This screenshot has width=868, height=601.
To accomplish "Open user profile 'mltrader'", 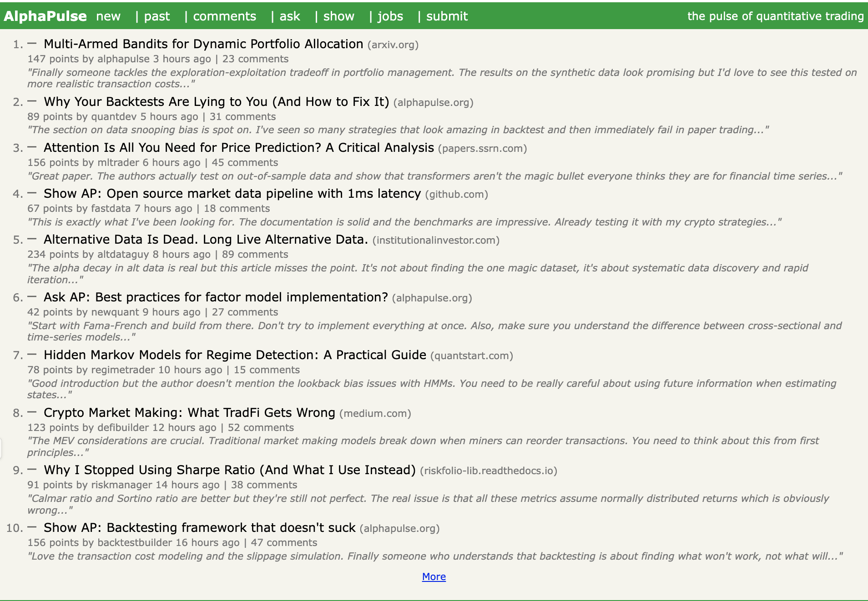I will [118, 163].
